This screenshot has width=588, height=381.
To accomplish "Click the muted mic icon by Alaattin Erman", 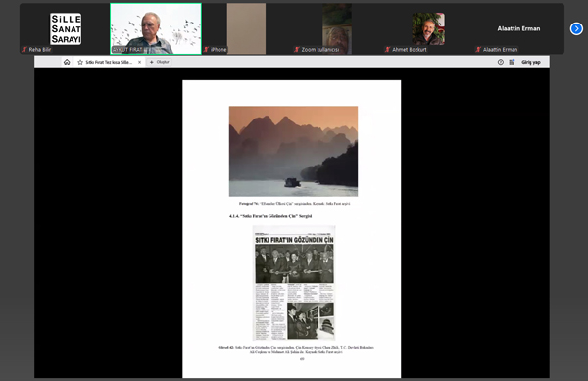I will (x=478, y=49).
